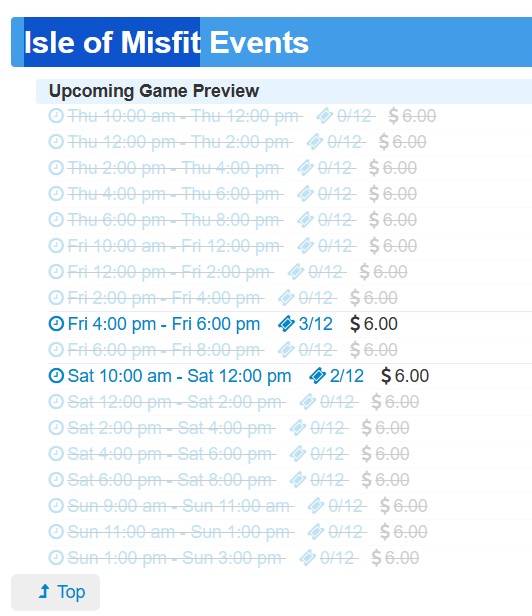This screenshot has height=616, width=532.
Task: Click ticket icon on Sun 1:00 pm row
Action: [x=307, y=558]
